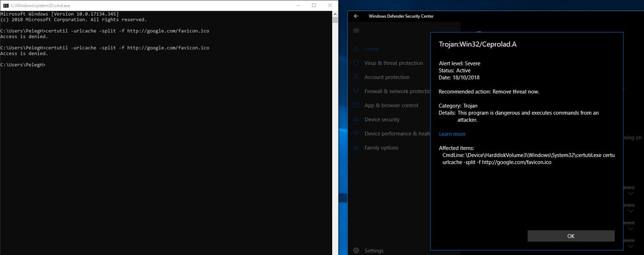Viewport: 644px width, 255px height.
Task: Follow the Learn more link
Action: click(x=452, y=134)
